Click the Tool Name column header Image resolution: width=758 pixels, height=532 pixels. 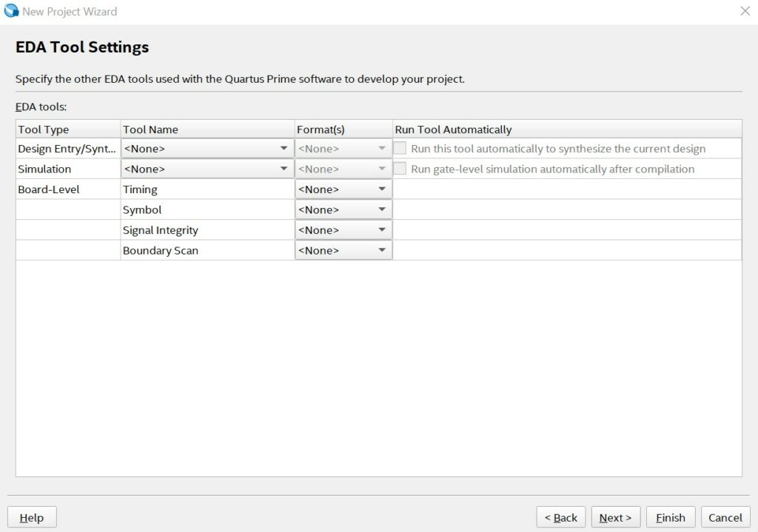point(207,129)
